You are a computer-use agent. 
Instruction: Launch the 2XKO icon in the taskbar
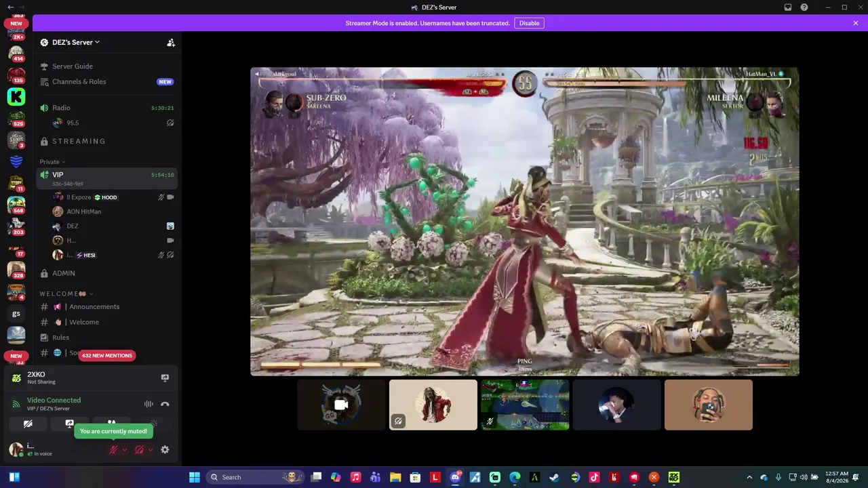click(673, 477)
